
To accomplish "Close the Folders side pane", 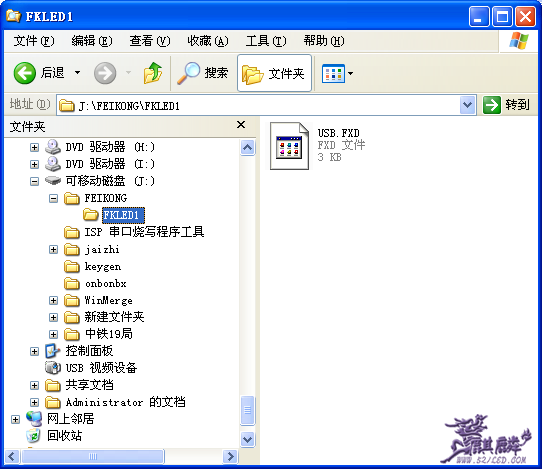I will (x=241, y=125).
